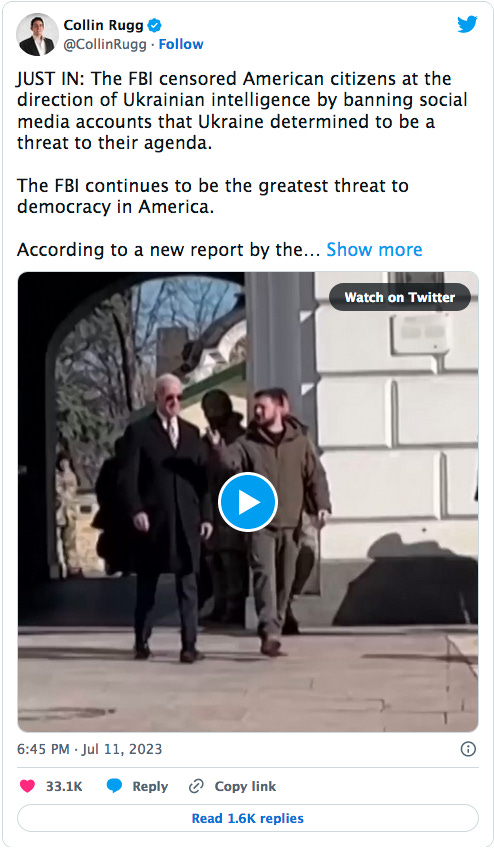Click the Twitter bird logo icon

467,24
